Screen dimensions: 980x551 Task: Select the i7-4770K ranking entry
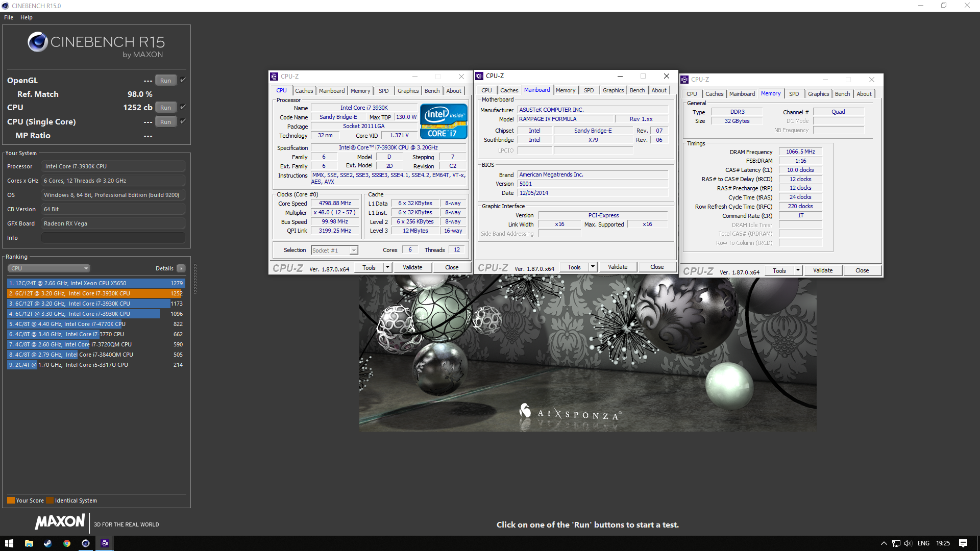95,324
